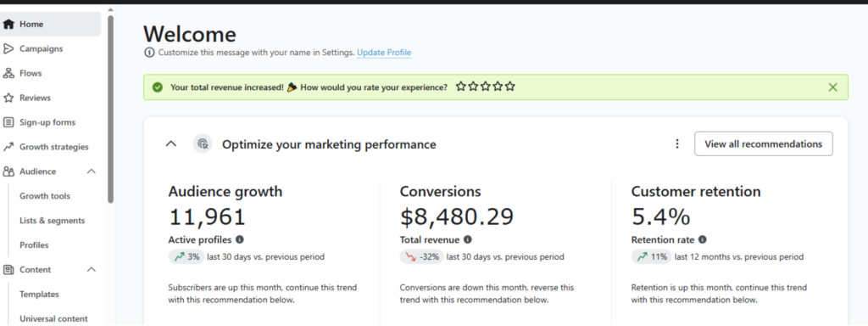Click the Customer retention heading

pyautogui.click(x=696, y=191)
